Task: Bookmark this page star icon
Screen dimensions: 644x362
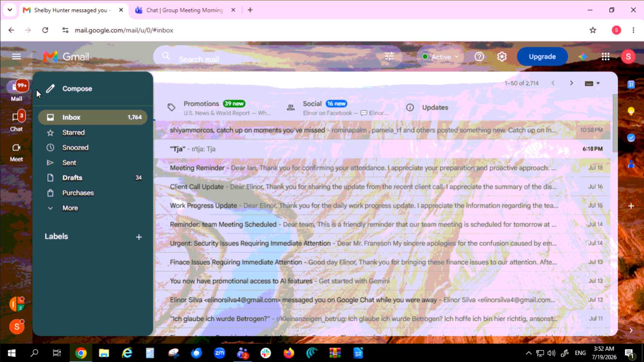Action: [593, 30]
